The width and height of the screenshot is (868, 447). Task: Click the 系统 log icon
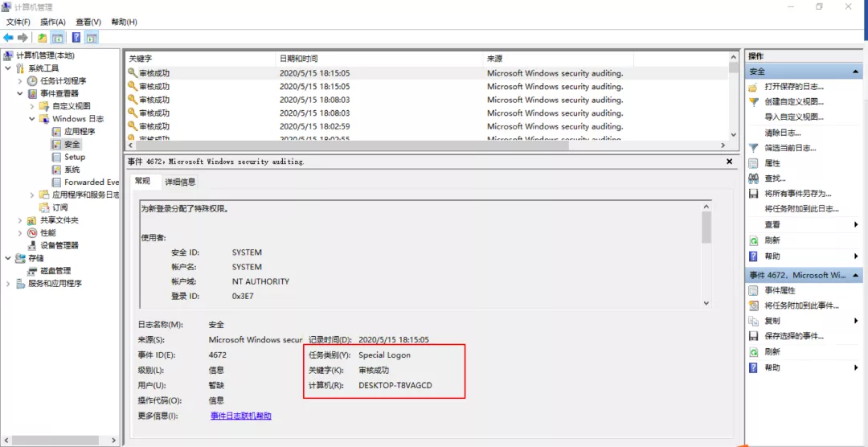point(56,170)
